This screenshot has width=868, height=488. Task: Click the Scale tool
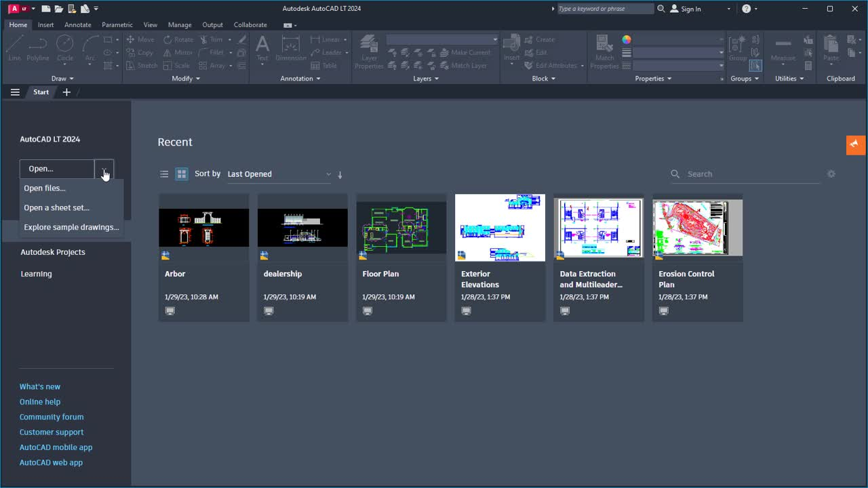[x=176, y=66]
